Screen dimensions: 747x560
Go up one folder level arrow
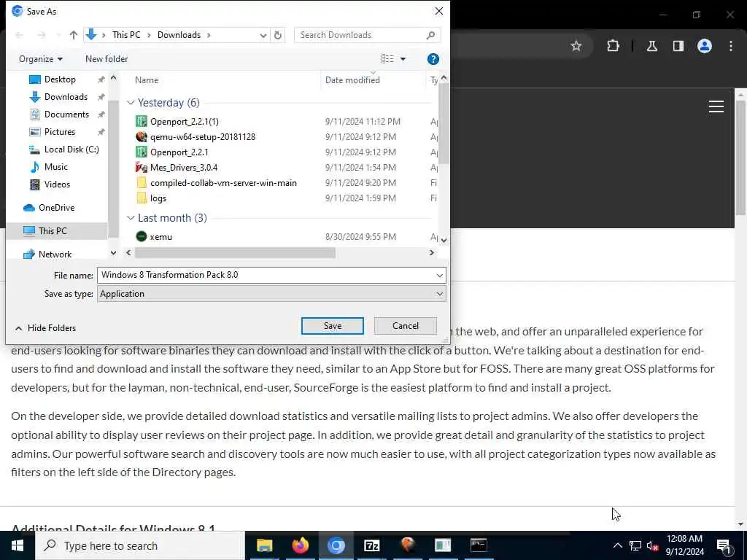coord(74,35)
